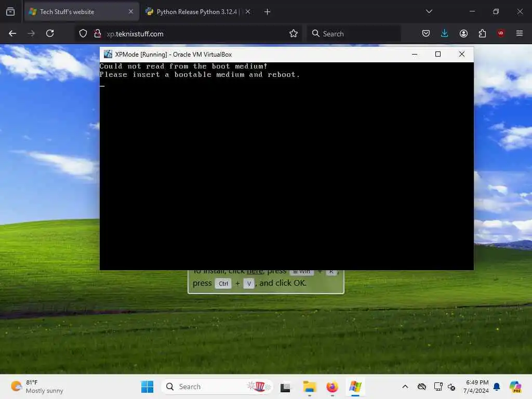Open Firefox View recent browsing icon
532x399 pixels.
point(10,11)
